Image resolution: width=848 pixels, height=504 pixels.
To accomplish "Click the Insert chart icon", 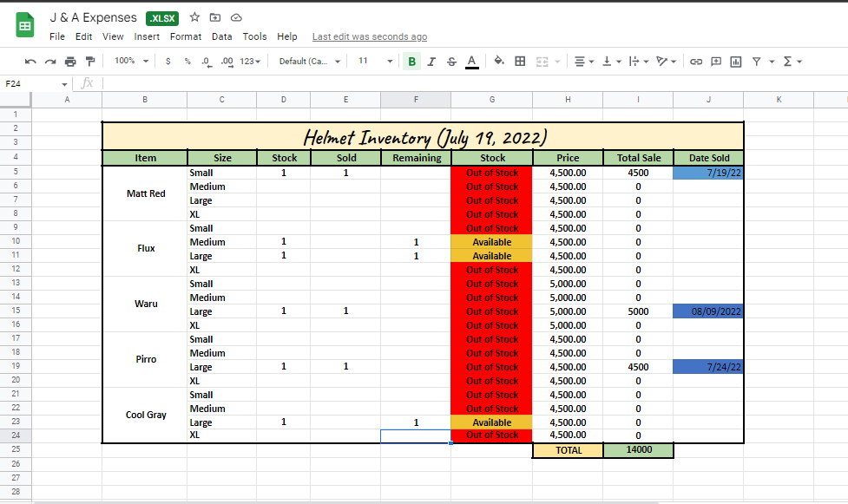I will point(735,62).
